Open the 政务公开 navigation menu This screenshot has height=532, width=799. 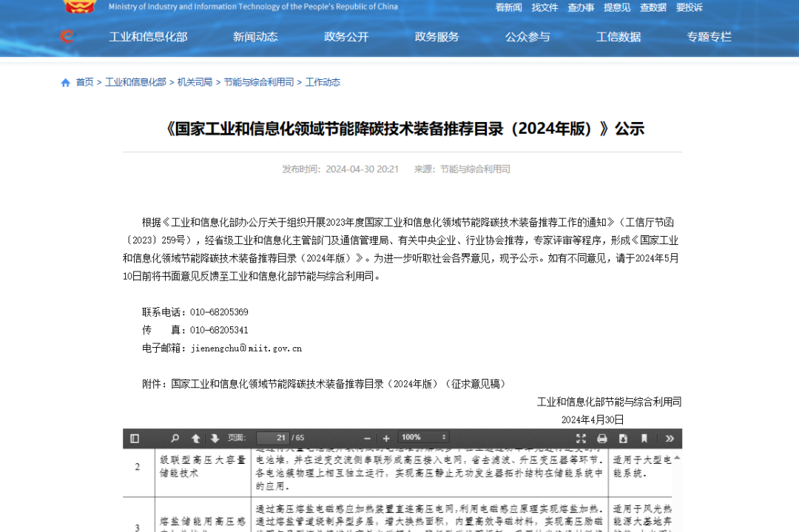coord(346,37)
